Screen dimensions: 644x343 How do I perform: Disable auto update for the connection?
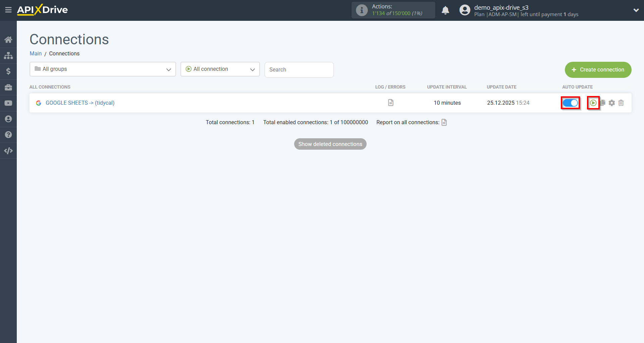(570, 103)
